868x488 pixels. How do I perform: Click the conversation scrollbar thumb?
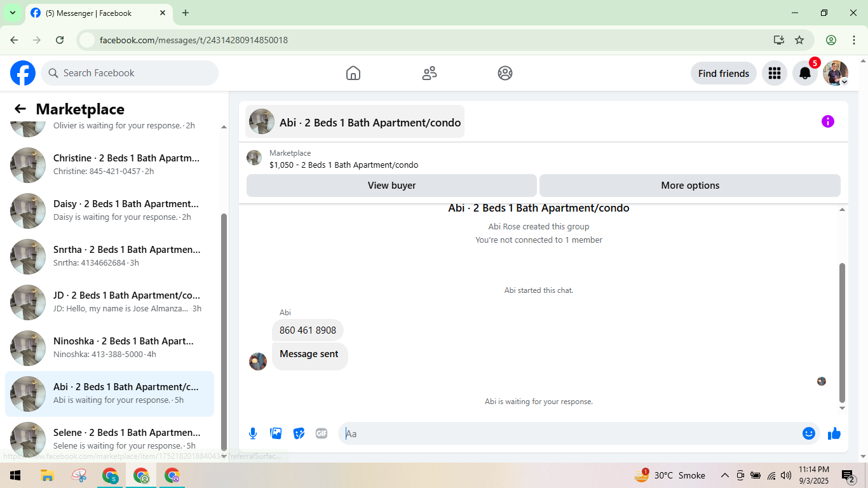tap(843, 332)
